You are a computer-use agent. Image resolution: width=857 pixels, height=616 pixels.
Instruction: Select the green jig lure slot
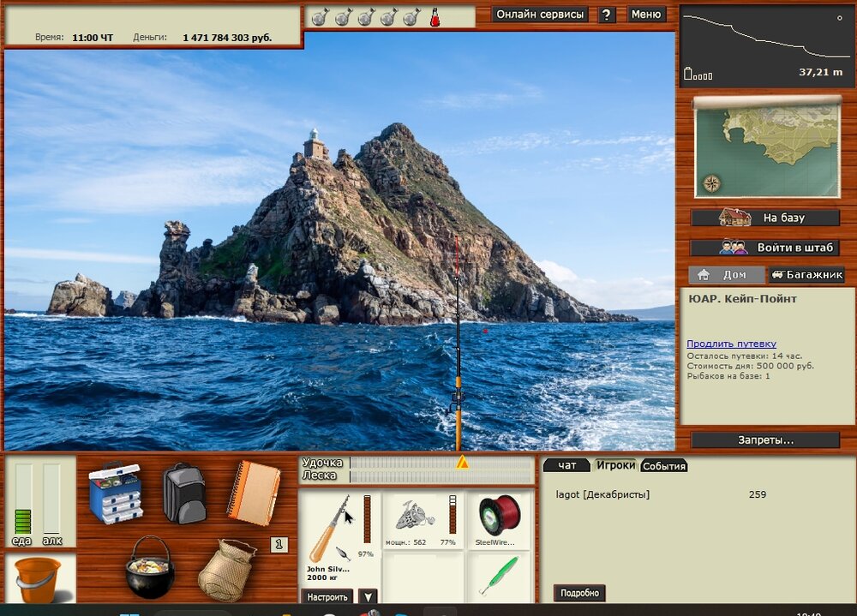click(500, 576)
